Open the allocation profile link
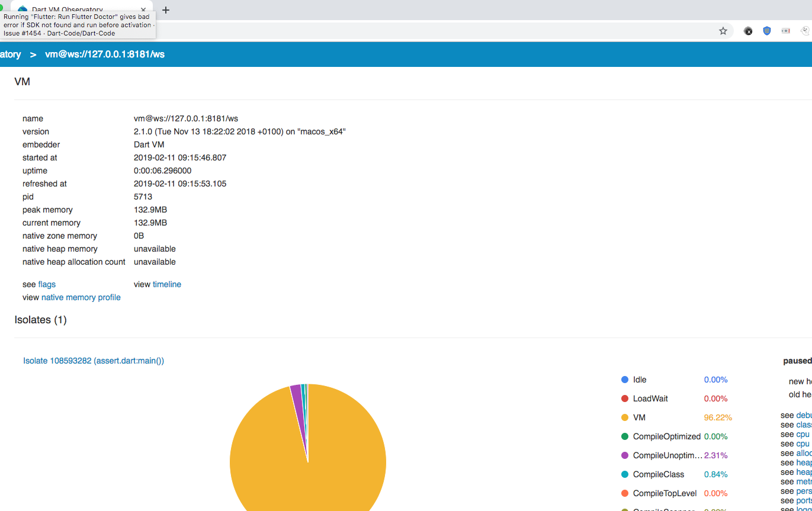Viewport: 812px width, 511px height. click(804, 453)
